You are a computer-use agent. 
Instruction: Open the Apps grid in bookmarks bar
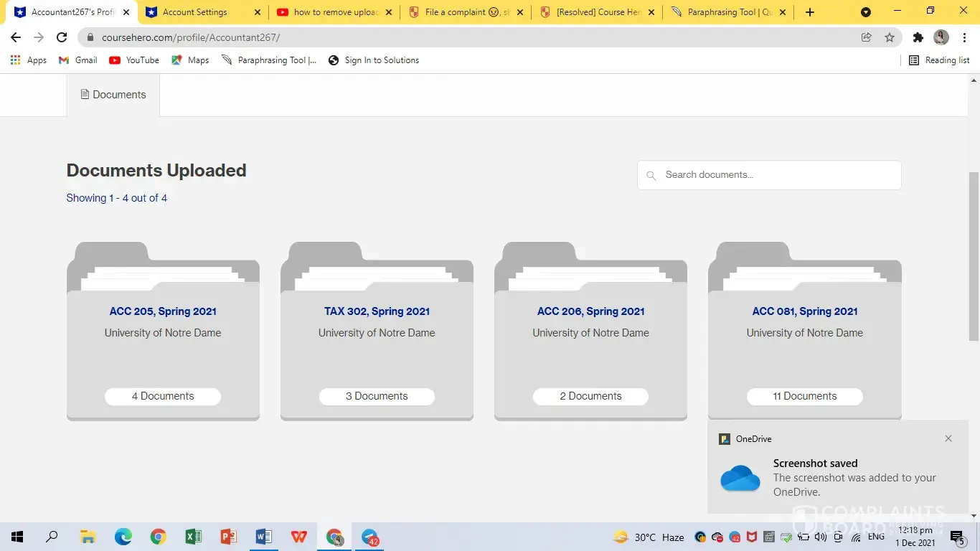click(x=29, y=60)
